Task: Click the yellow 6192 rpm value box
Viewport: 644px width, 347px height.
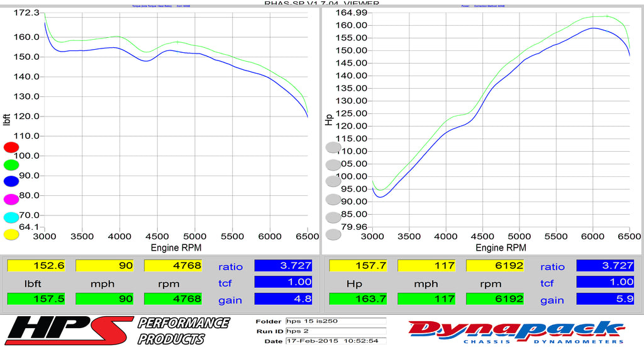Action: tap(495, 266)
